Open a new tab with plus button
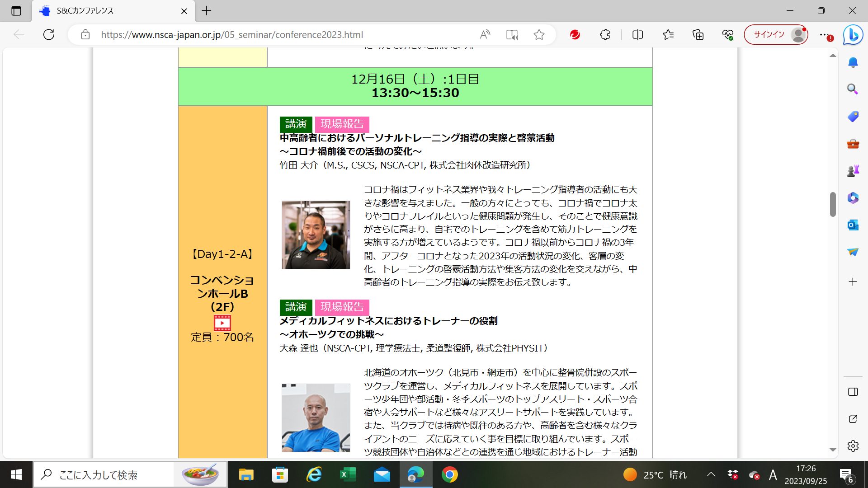The width and height of the screenshot is (868, 488). (x=207, y=11)
